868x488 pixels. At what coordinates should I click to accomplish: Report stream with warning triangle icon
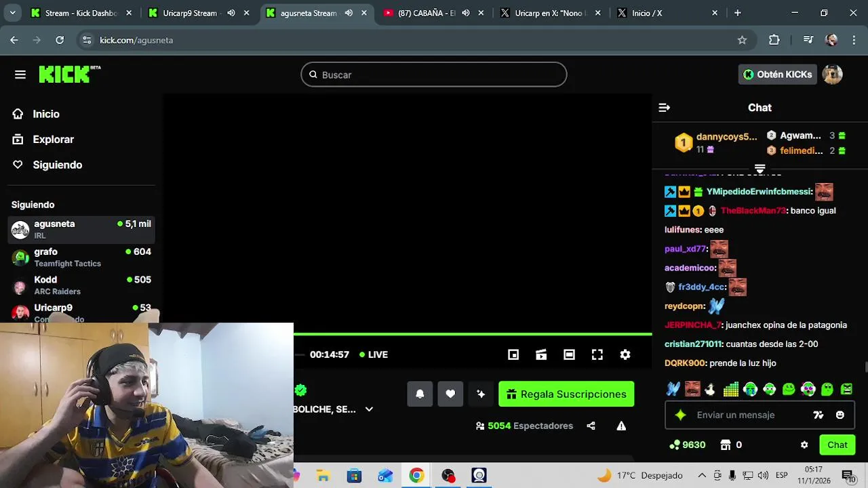coord(621,426)
